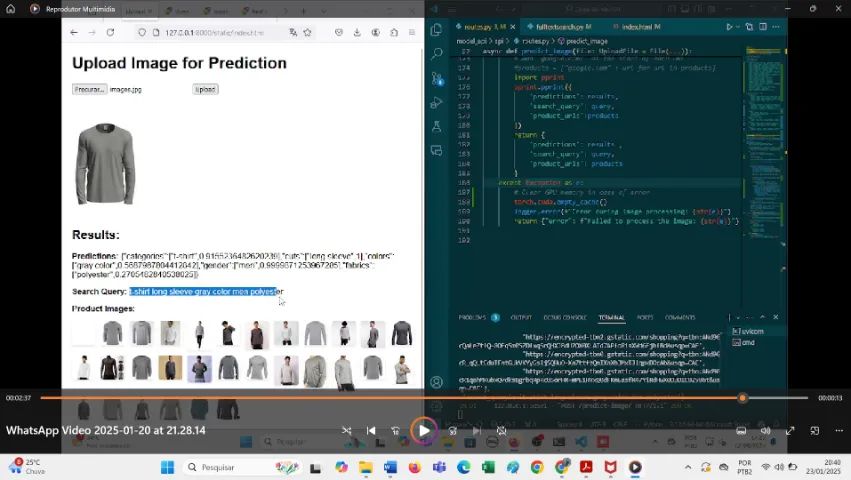Switch to mini player view
Viewport: 851px width, 480px height.
tap(815, 431)
